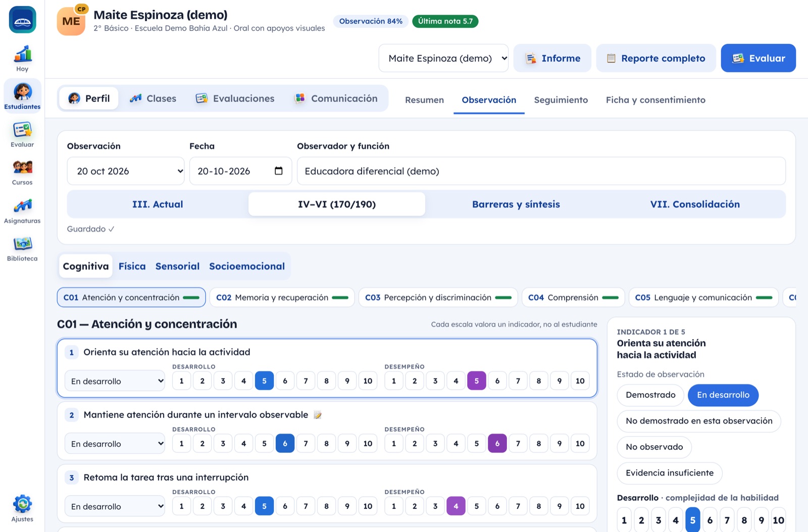
Task: Set side panel Desarrollo complexity to 6
Action: point(710,520)
